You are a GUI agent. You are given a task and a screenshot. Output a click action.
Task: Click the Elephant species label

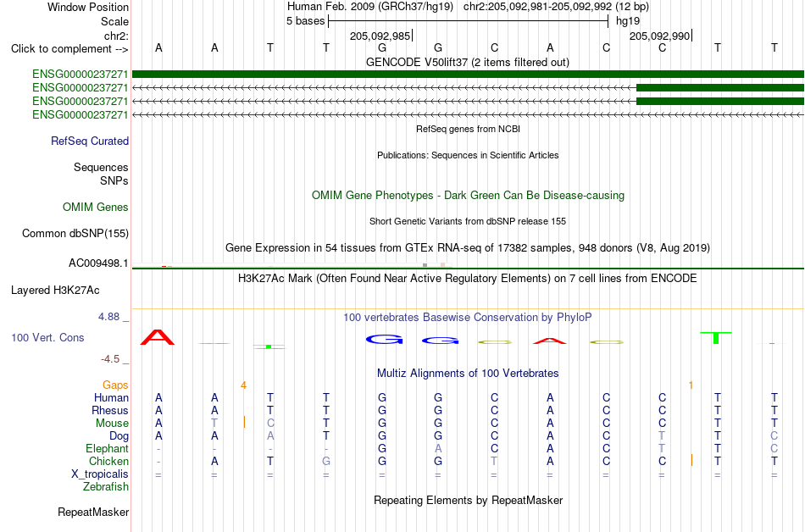click(x=107, y=449)
